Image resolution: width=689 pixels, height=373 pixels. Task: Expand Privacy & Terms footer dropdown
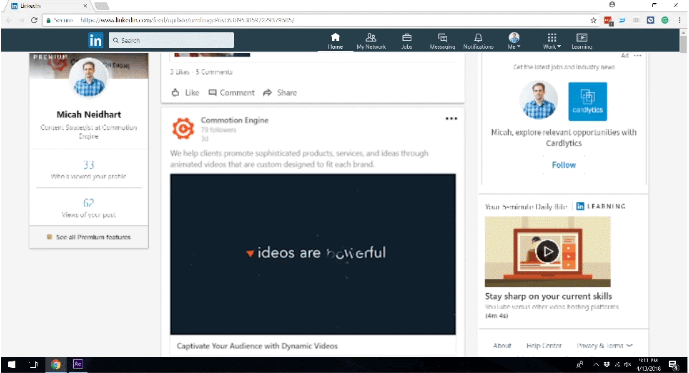pyautogui.click(x=604, y=345)
